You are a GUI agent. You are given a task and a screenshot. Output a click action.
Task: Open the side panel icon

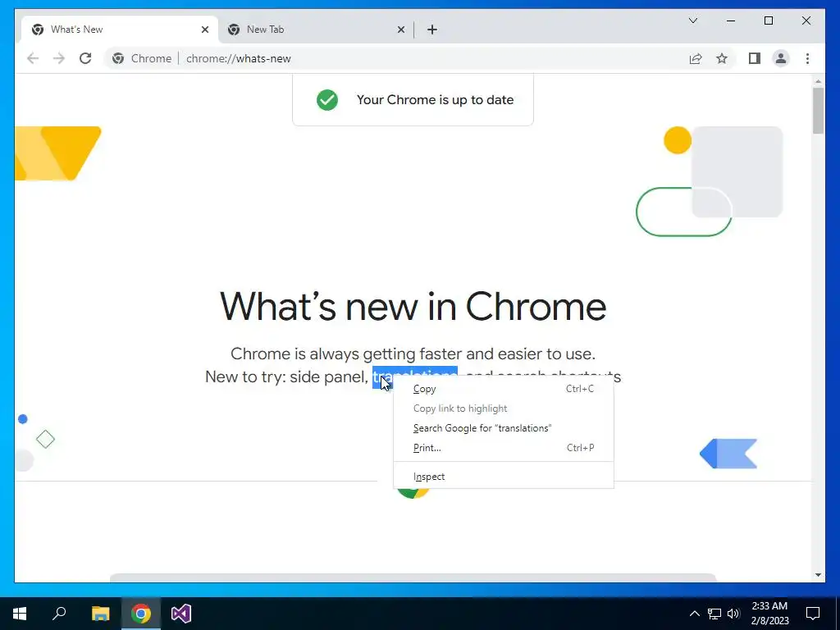click(x=755, y=58)
